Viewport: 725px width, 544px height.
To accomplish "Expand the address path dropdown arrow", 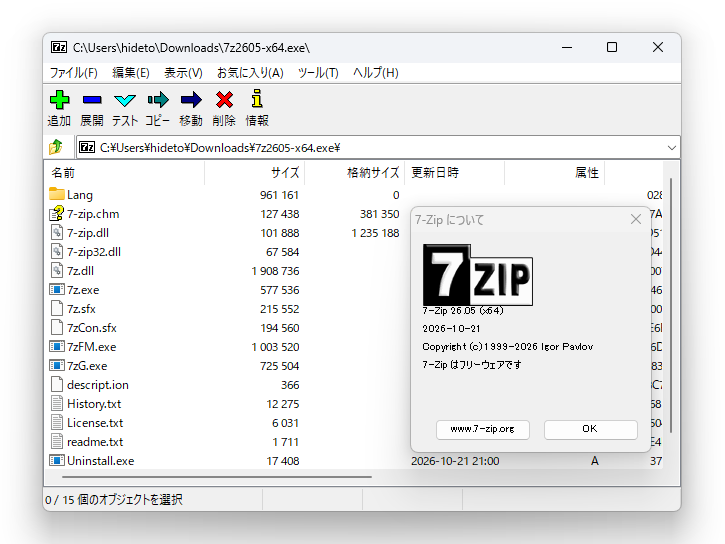I will 671,148.
